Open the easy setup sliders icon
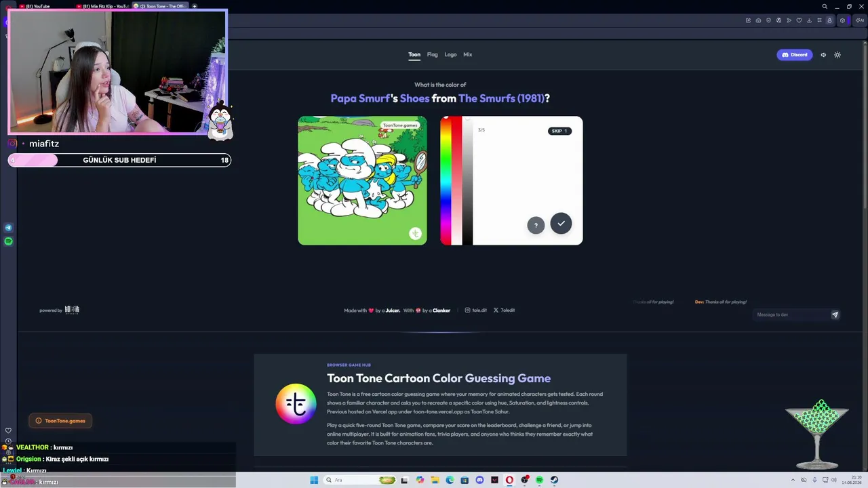This screenshot has width=868, height=488. 819,20
